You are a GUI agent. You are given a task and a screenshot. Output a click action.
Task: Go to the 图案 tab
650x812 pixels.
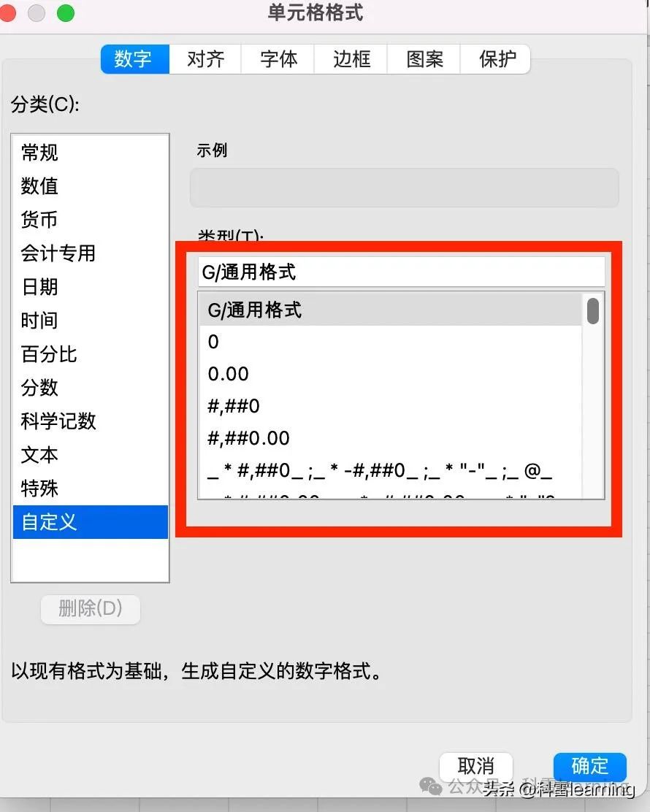click(424, 59)
